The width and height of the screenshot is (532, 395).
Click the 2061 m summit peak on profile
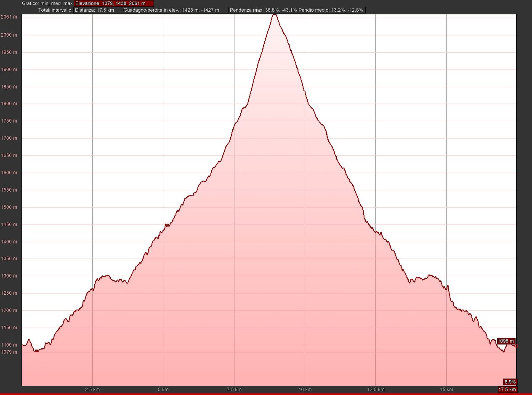point(275,15)
